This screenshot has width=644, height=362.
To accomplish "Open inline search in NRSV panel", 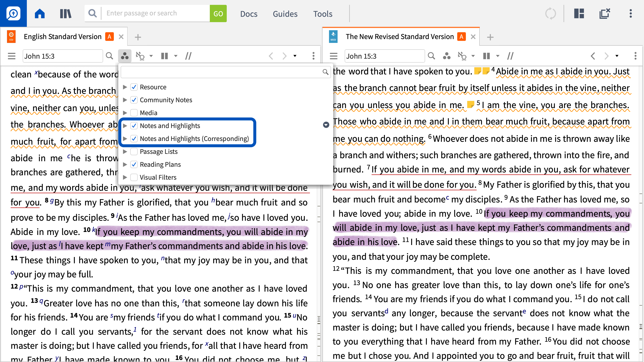I will 432,56.
